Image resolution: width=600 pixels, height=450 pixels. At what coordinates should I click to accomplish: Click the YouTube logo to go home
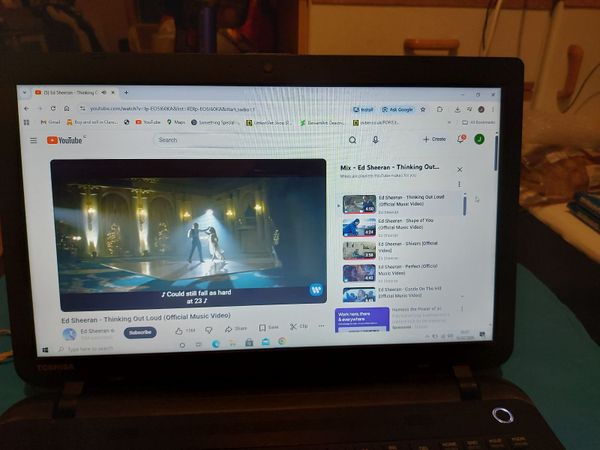[x=66, y=140]
